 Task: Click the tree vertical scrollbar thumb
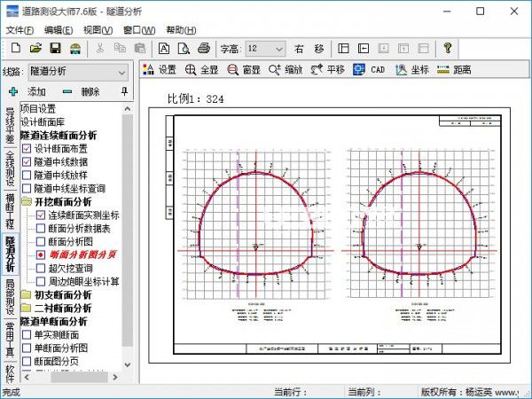click(128, 231)
